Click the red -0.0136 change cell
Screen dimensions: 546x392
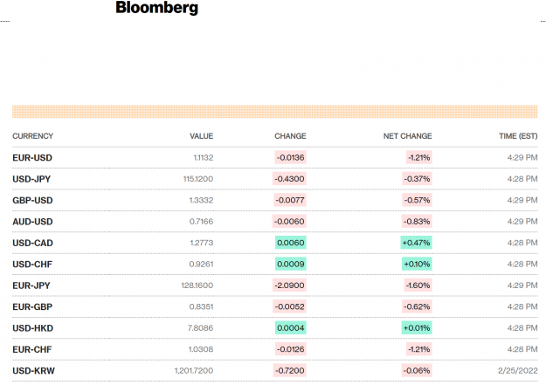tap(290, 158)
